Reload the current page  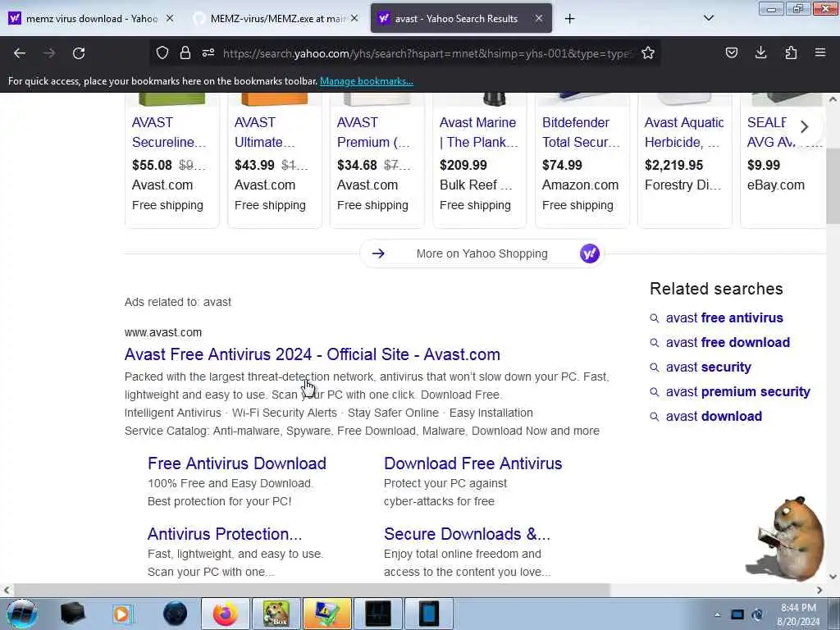click(79, 53)
